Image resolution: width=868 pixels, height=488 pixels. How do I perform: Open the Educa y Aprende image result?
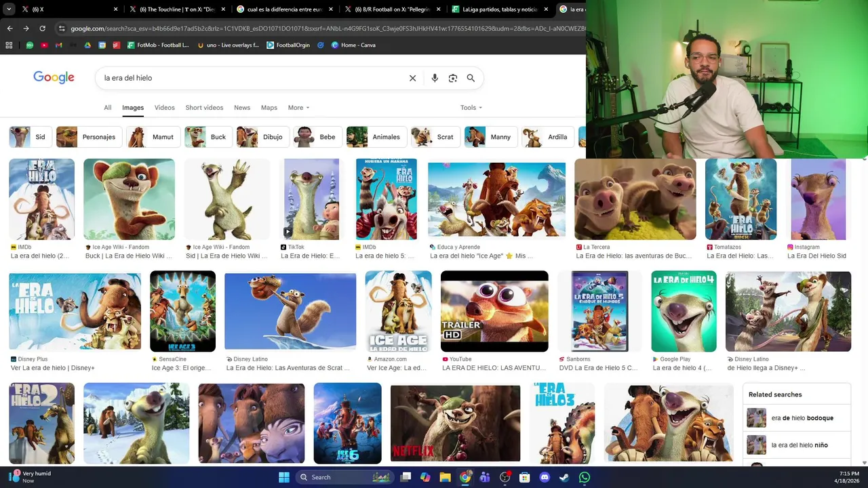[496, 199]
